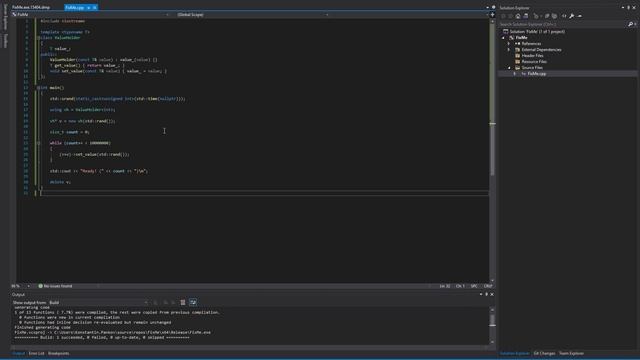Open Properties wrench icon in Solution Explorer
The width and height of the screenshot is (640, 360).
[x=571, y=16]
